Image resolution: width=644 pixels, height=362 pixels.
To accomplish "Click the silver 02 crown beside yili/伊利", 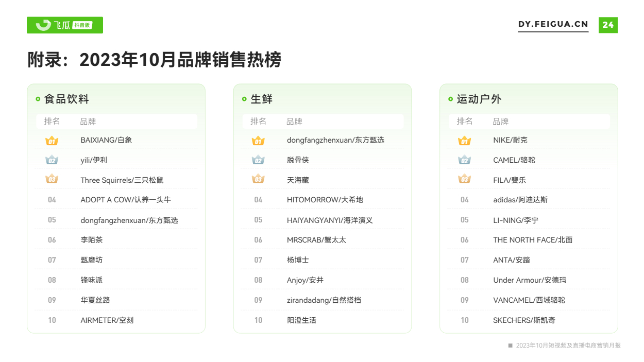I will [x=52, y=160].
